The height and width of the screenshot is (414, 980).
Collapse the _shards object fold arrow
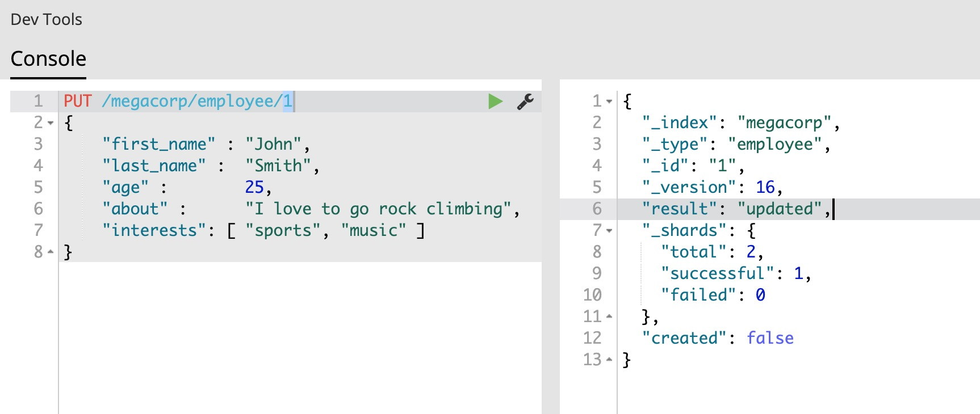coord(609,231)
